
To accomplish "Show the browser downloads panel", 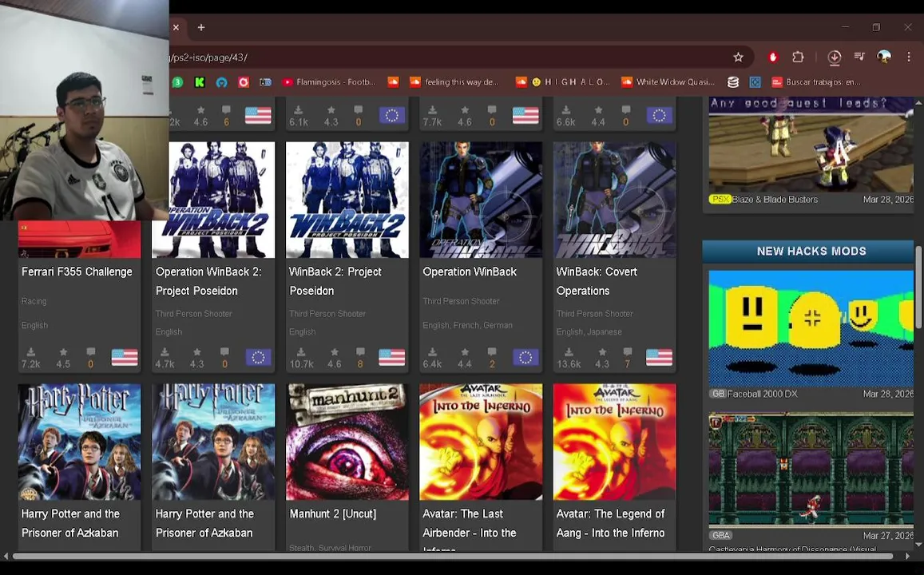I will [x=834, y=57].
